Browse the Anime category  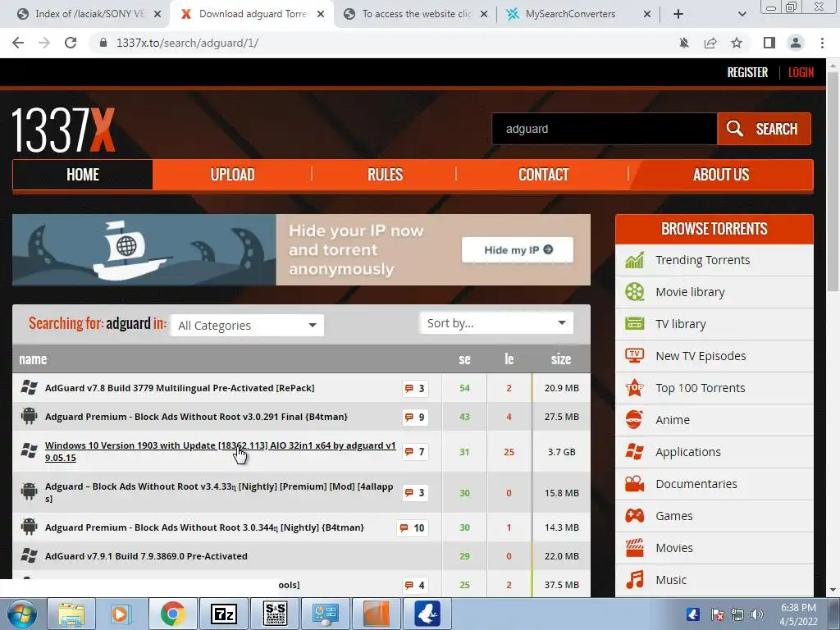[673, 420]
